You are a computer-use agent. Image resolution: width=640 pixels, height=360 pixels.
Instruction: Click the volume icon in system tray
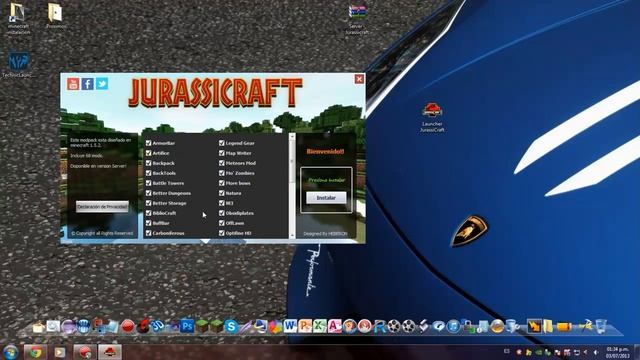(x=596, y=352)
